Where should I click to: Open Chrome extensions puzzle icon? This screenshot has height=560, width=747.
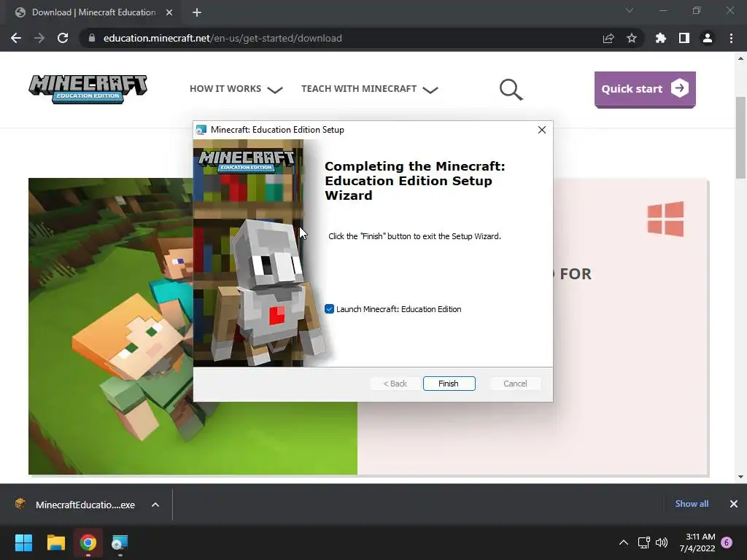click(x=660, y=38)
